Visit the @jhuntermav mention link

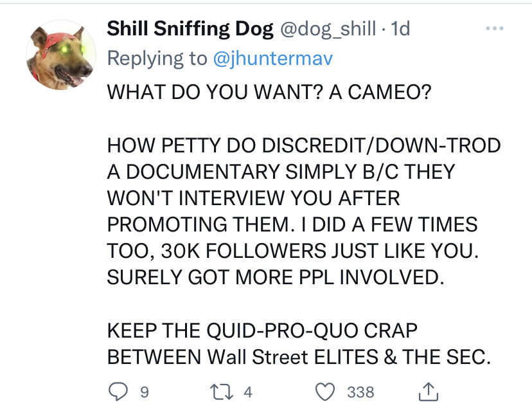point(273,58)
